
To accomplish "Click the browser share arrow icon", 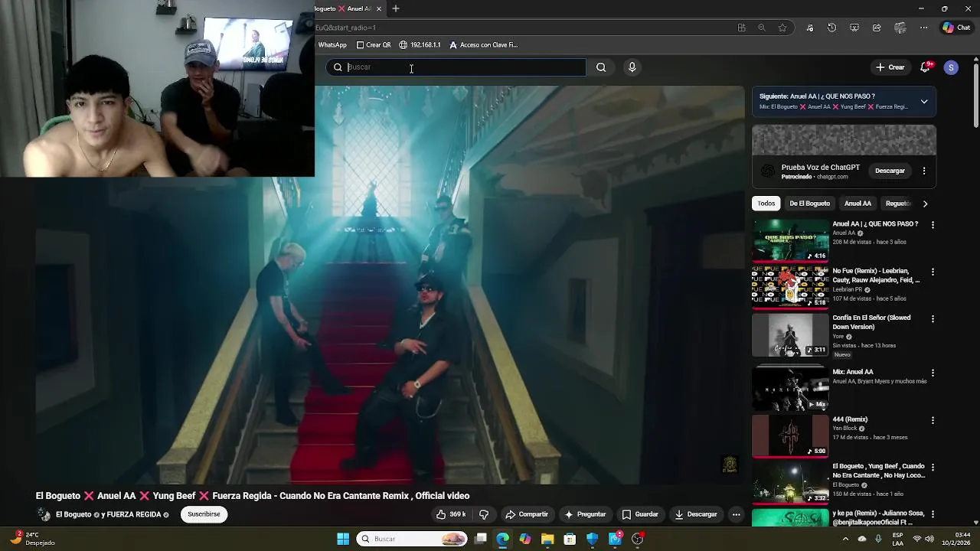I will 877,28.
